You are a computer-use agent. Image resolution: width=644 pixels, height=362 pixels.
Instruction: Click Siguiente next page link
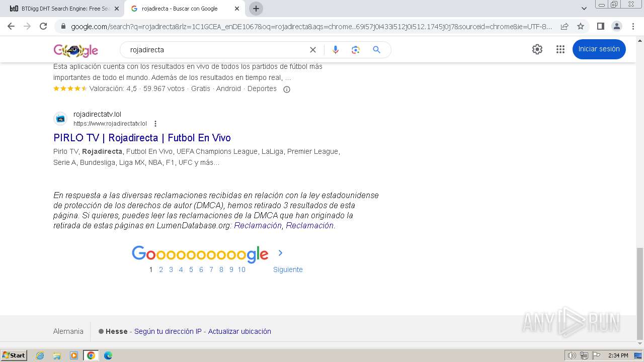click(x=288, y=269)
